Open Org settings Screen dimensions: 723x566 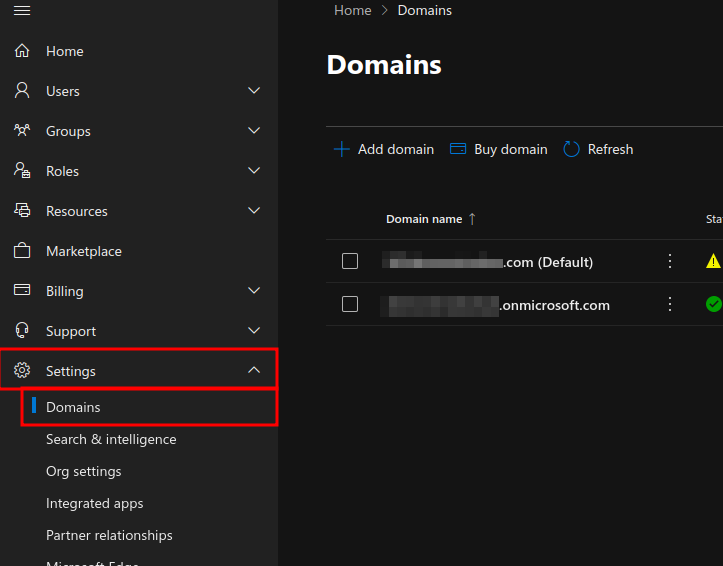pos(83,472)
